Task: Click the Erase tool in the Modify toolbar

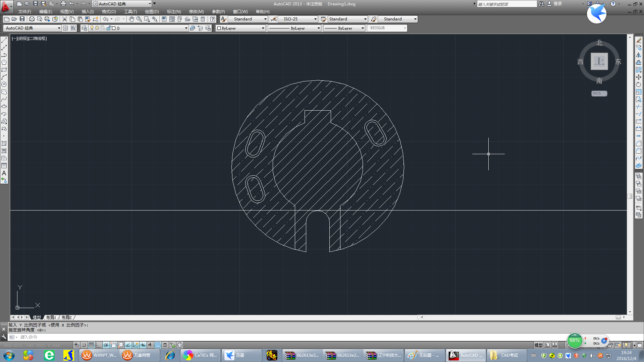Action: point(639,40)
